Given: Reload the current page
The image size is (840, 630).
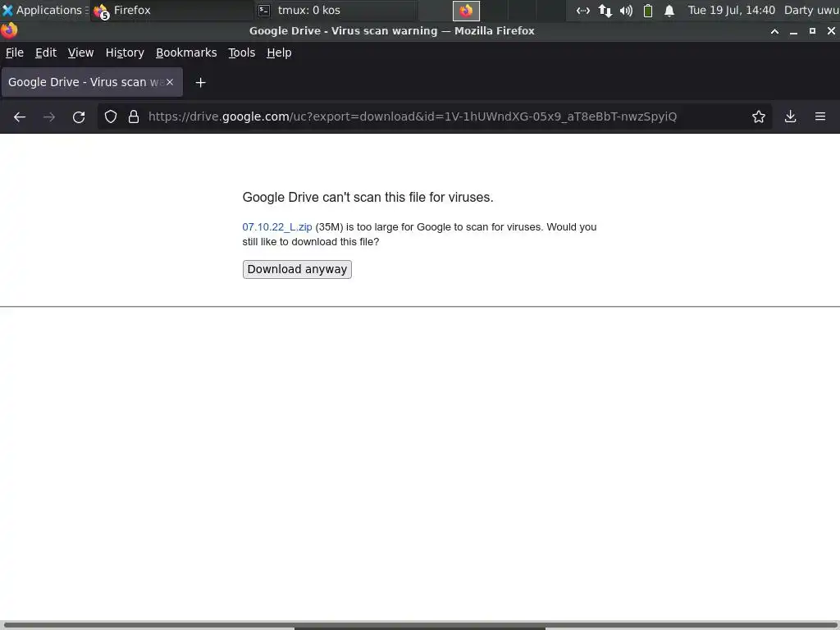Looking at the screenshot, I should point(79,116).
